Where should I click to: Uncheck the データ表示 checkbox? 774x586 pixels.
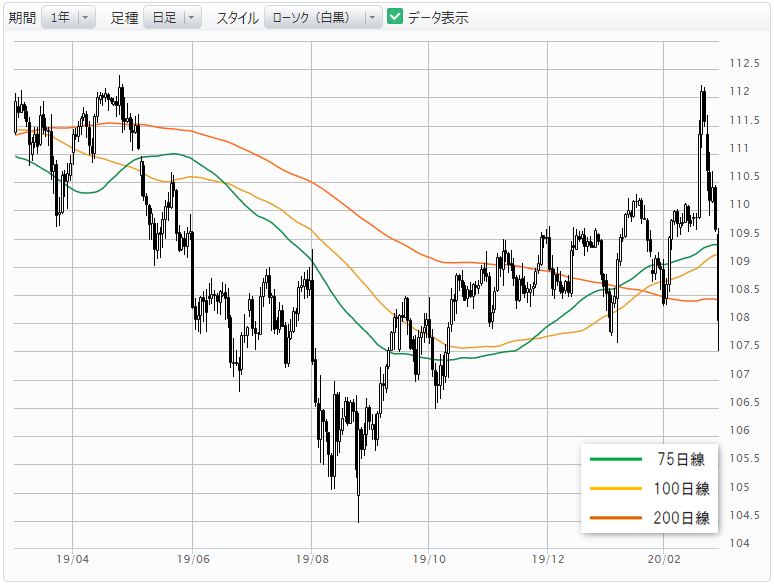395,16
